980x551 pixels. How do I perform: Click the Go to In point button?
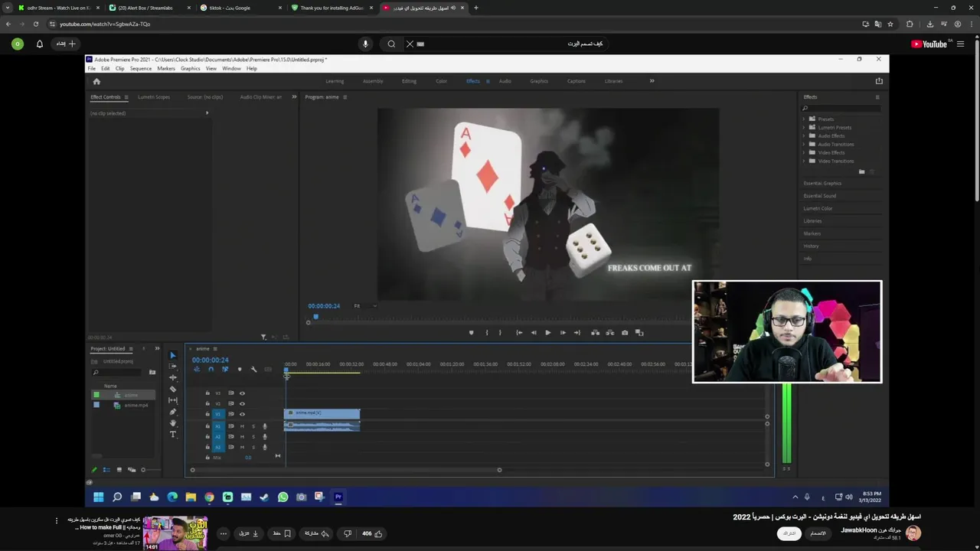(x=519, y=333)
